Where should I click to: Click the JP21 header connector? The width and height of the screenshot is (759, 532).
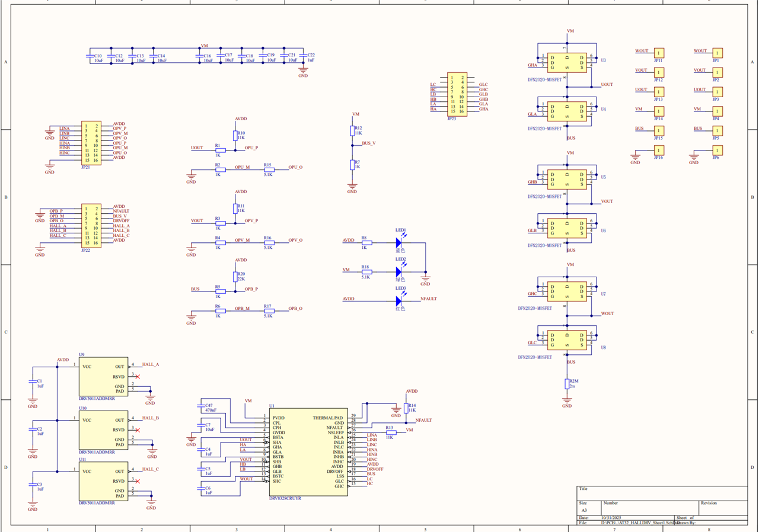[91, 143]
